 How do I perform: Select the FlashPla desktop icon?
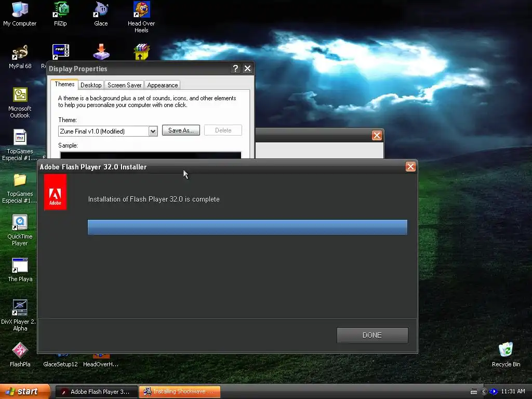point(20,354)
